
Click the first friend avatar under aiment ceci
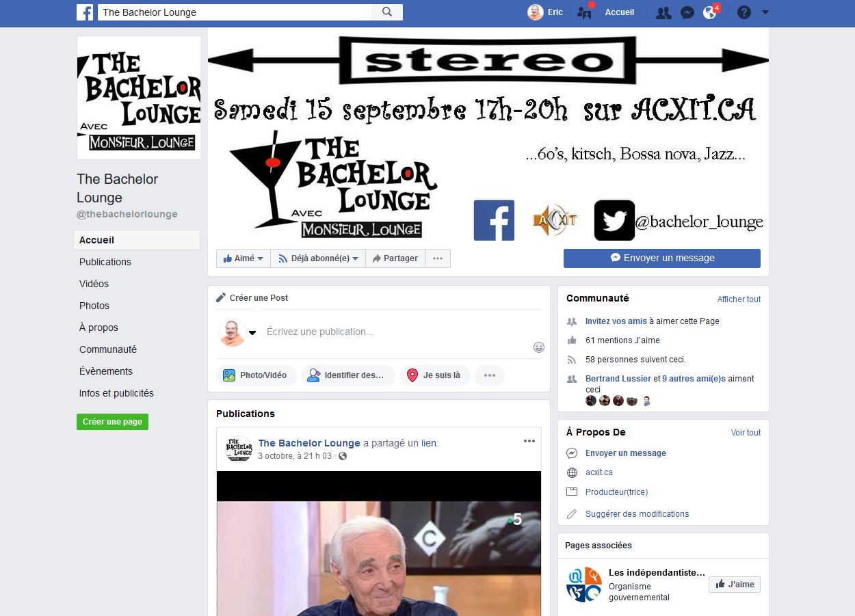coord(591,401)
